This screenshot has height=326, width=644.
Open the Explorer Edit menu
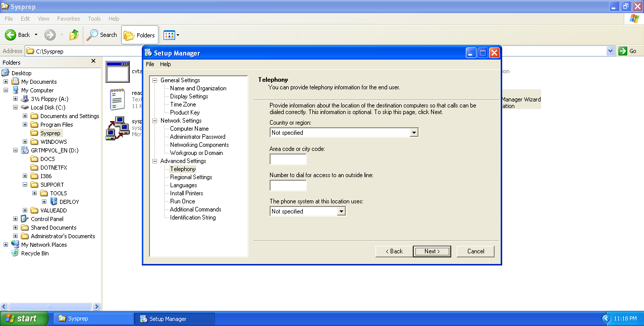(25, 19)
